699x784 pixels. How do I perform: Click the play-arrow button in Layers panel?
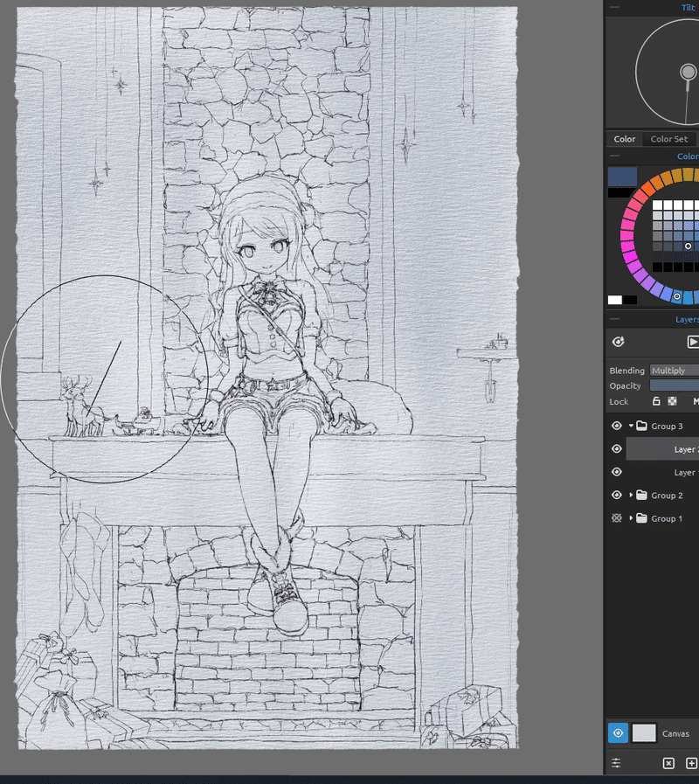(693, 342)
